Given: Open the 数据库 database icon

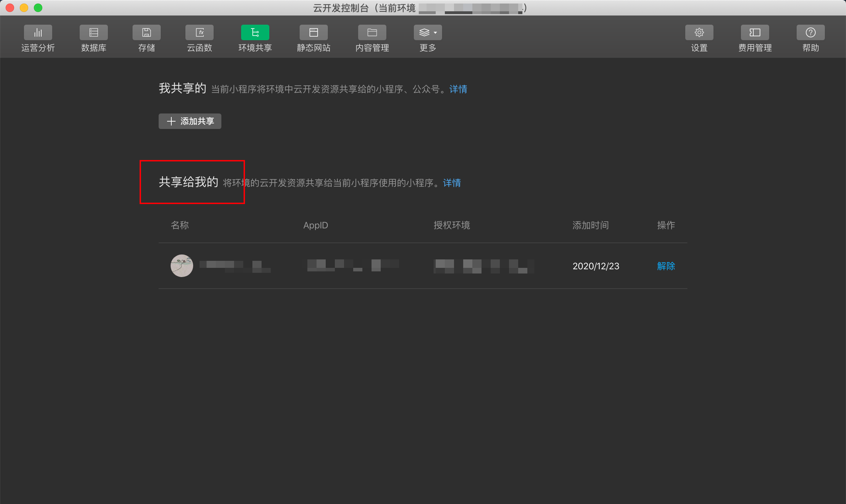Looking at the screenshot, I should [93, 32].
